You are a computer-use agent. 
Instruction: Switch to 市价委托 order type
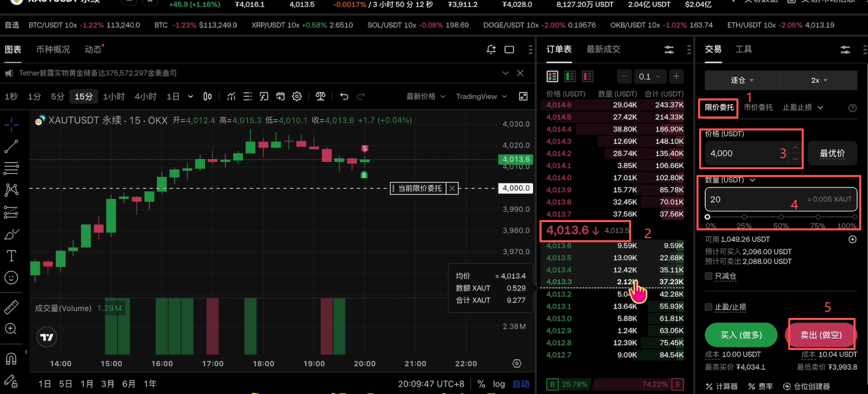coord(758,108)
